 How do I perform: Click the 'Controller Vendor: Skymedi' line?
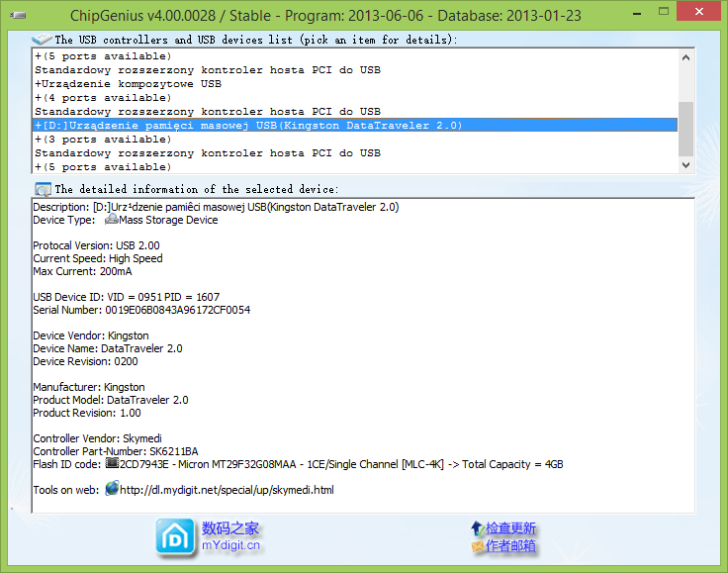point(98,438)
